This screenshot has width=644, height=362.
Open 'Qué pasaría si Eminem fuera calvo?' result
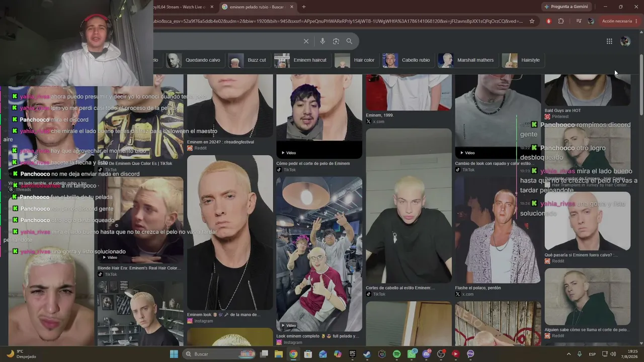(581, 255)
